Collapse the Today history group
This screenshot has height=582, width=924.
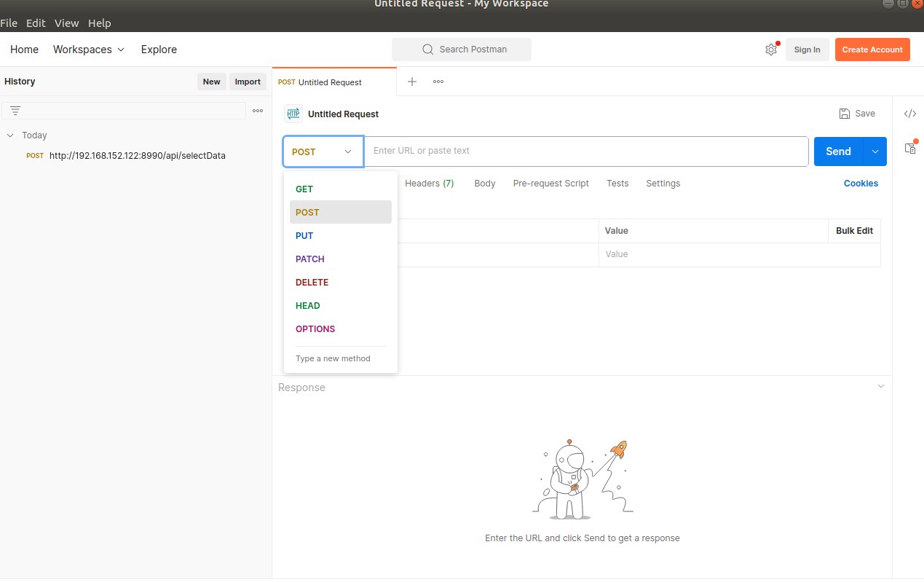click(x=10, y=135)
